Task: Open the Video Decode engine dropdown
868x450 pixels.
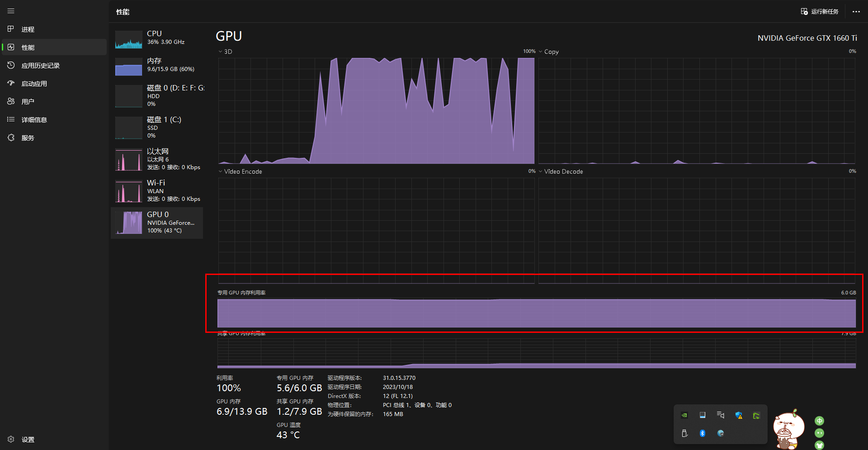Action: click(x=541, y=171)
